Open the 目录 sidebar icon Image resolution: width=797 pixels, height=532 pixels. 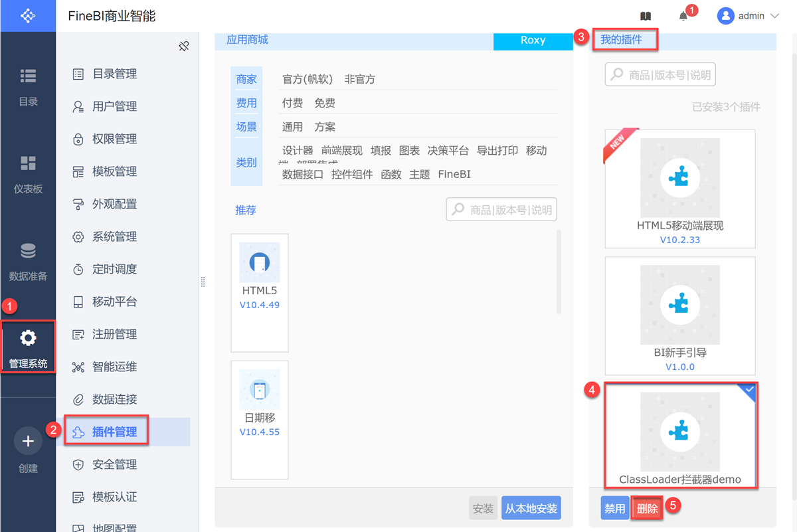28,76
